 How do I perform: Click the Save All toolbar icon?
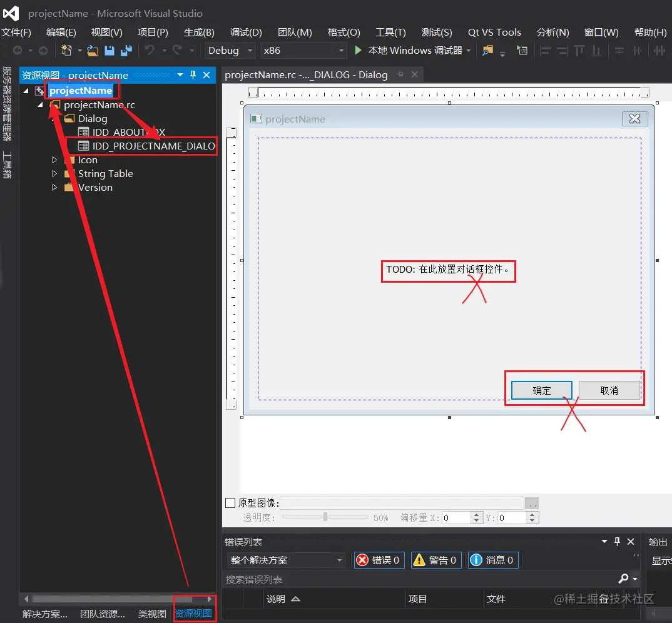point(126,51)
